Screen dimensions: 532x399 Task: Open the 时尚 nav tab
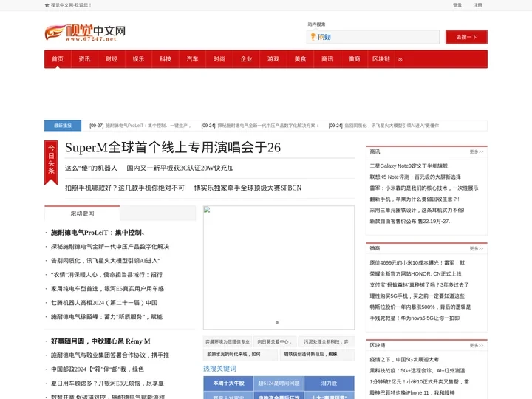(x=219, y=59)
